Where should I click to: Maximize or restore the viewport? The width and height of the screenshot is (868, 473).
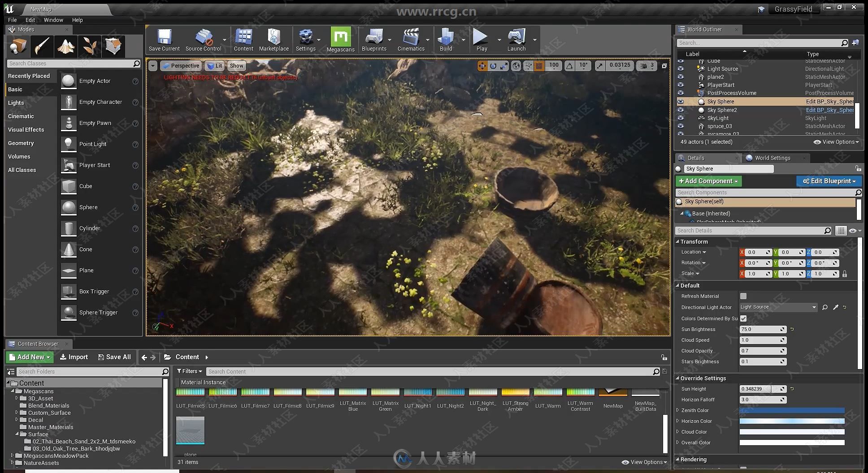664,66
